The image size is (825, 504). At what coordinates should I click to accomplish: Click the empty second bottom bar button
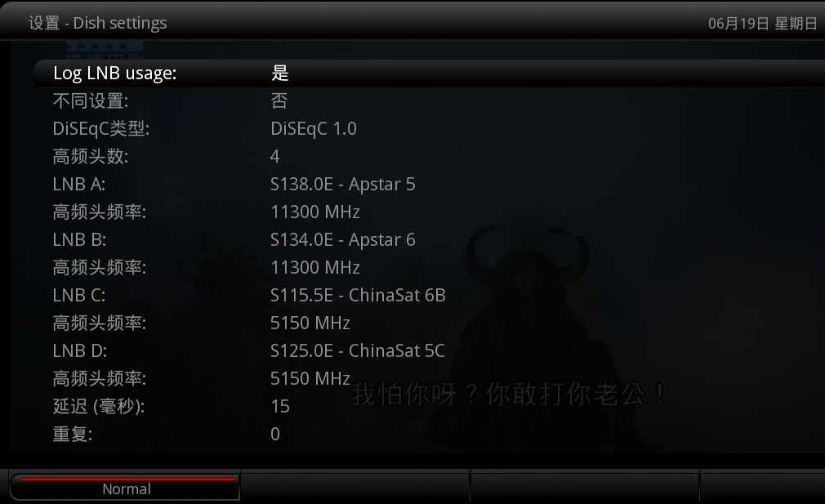tap(355, 487)
